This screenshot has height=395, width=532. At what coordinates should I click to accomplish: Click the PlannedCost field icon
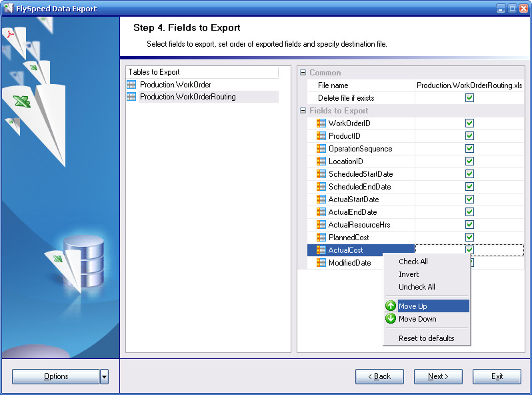point(321,238)
